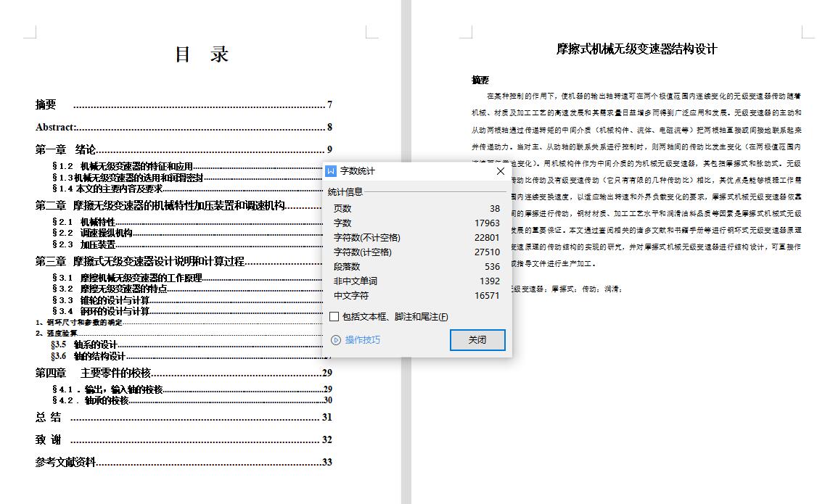Close the 字数统计 dialog with the X
This screenshot has height=504, width=817.
[500, 171]
